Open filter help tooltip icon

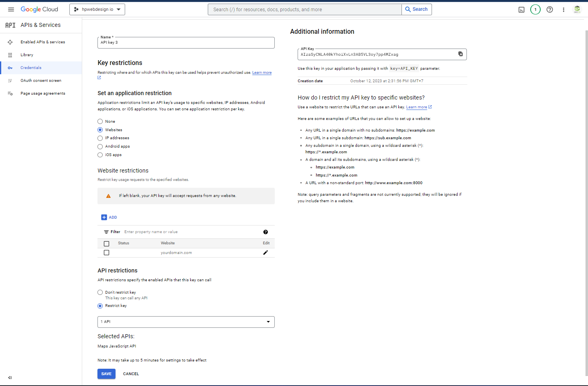[x=266, y=232]
